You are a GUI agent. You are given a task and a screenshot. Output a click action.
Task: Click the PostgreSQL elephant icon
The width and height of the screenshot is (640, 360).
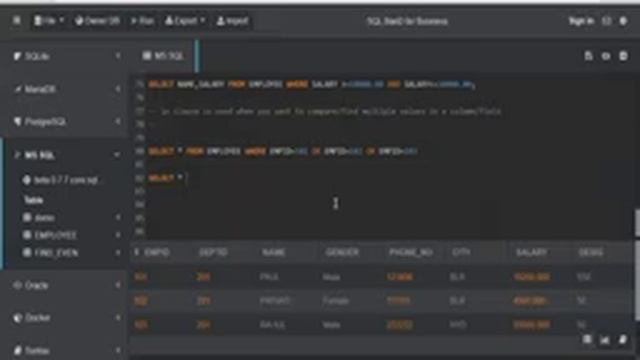pos(18,121)
